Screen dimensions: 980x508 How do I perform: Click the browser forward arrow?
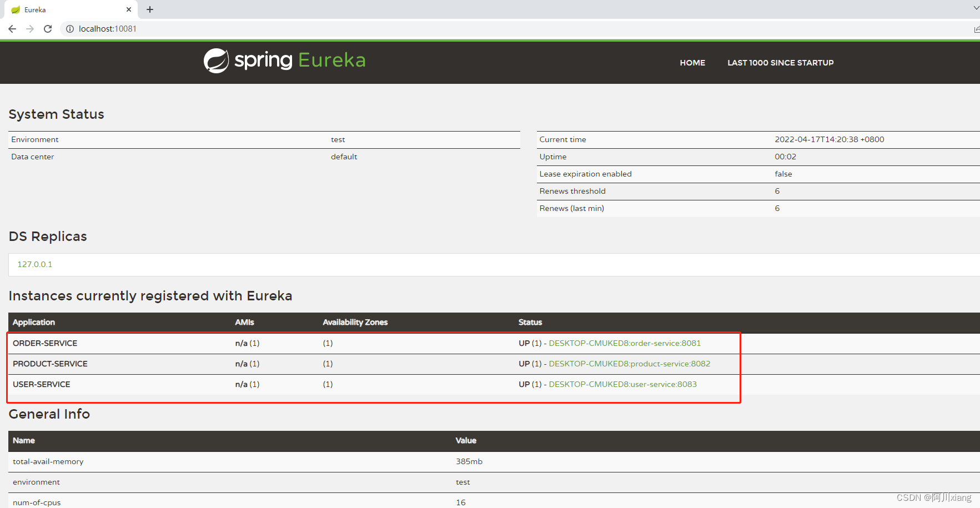point(30,29)
